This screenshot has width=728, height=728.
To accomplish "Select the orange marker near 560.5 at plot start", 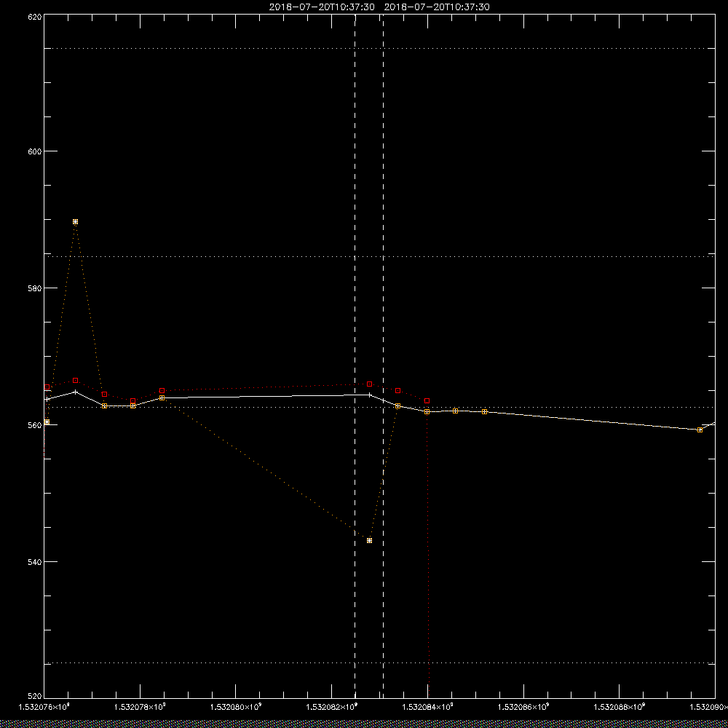I will point(47,422).
